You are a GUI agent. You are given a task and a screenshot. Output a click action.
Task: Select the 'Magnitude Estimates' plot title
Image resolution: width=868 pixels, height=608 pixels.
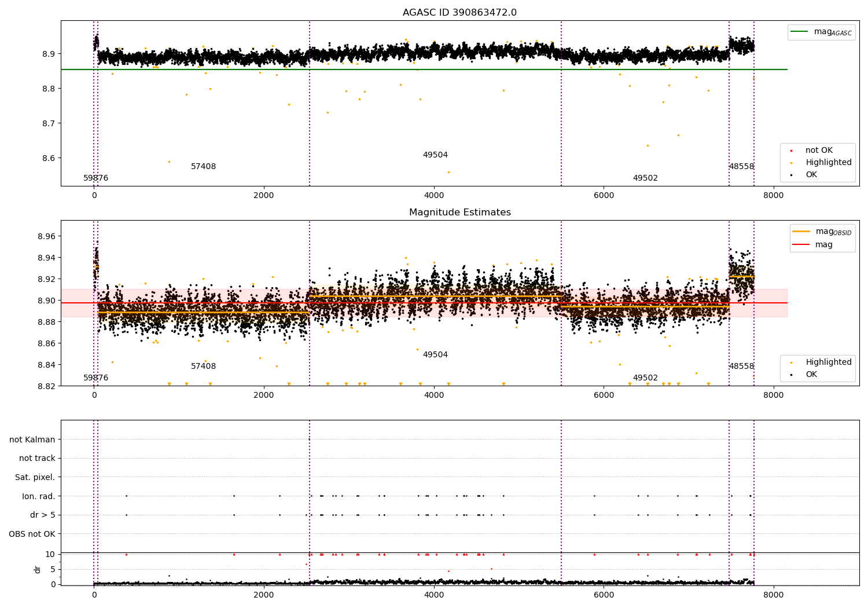point(459,213)
